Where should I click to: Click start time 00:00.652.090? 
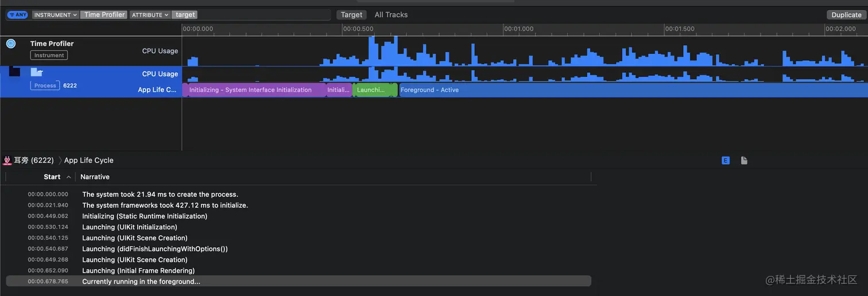click(48, 271)
